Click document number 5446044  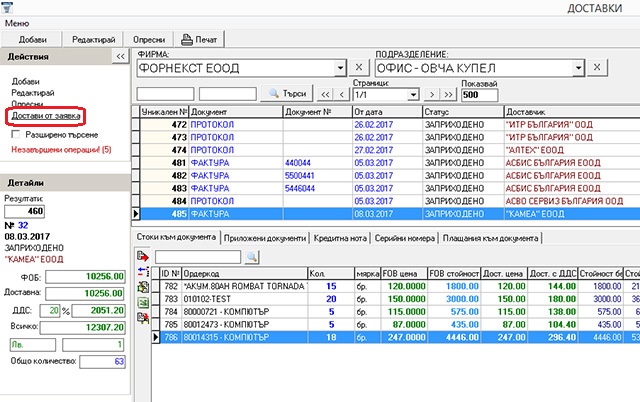pos(300,188)
